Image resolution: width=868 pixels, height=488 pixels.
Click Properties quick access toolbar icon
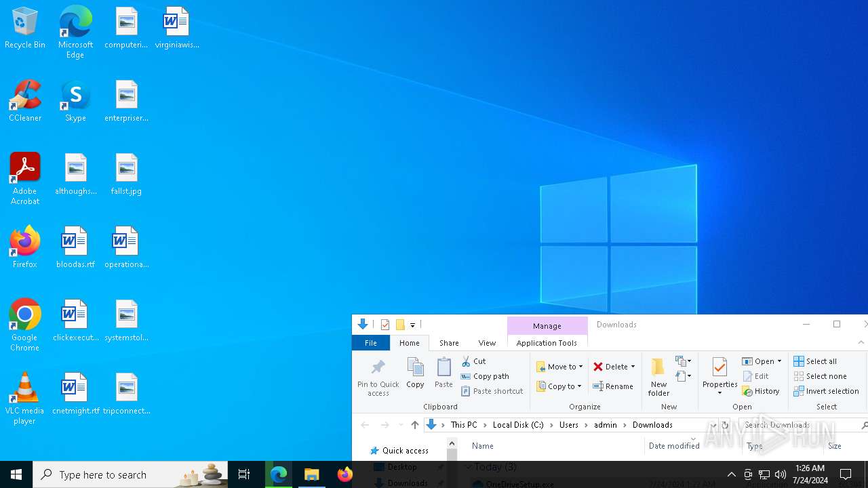tap(385, 325)
